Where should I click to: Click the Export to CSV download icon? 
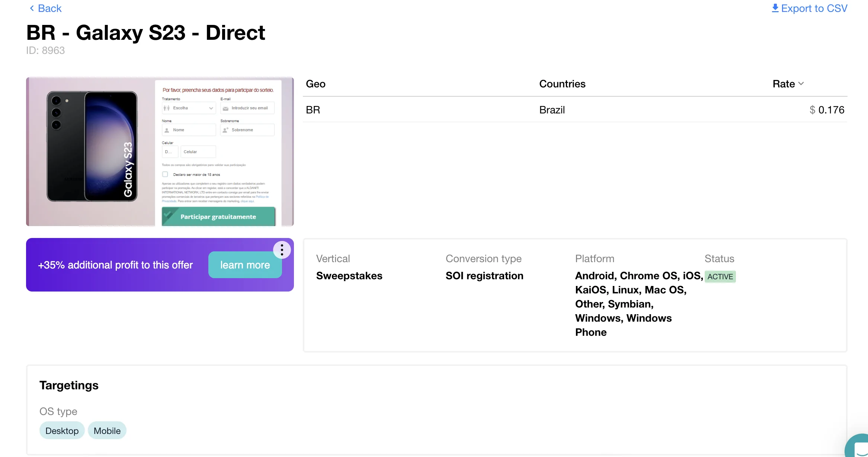[x=775, y=8]
